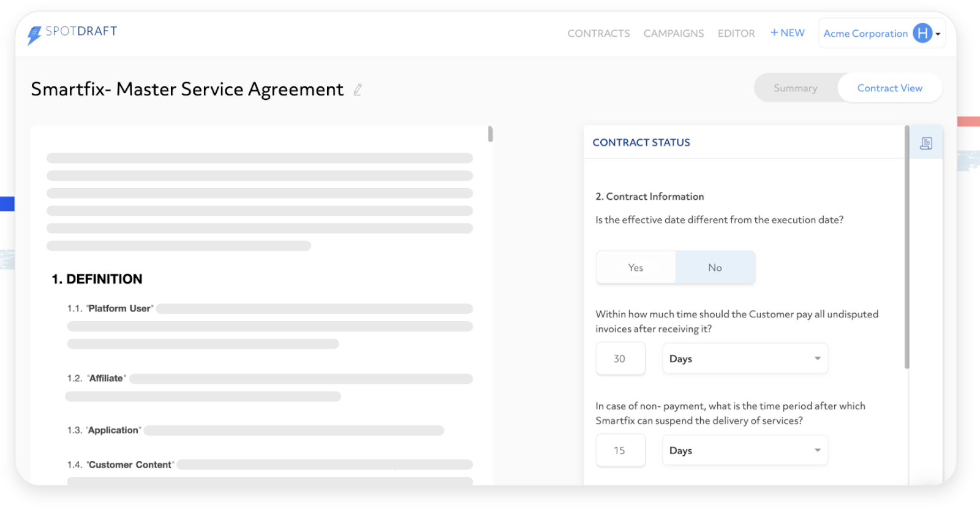This screenshot has height=524, width=980.
Task: Go to CAMPAIGNS section
Action: [x=674, y=33]
